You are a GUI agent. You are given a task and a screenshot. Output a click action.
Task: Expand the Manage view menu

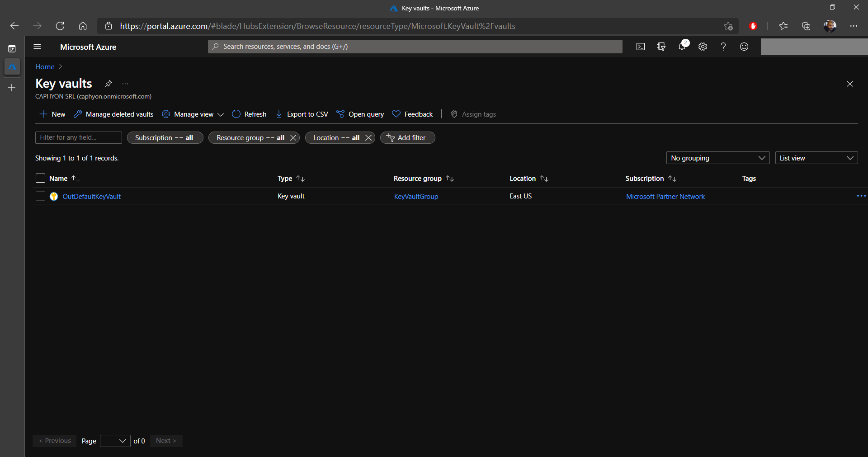click(193, 114)
